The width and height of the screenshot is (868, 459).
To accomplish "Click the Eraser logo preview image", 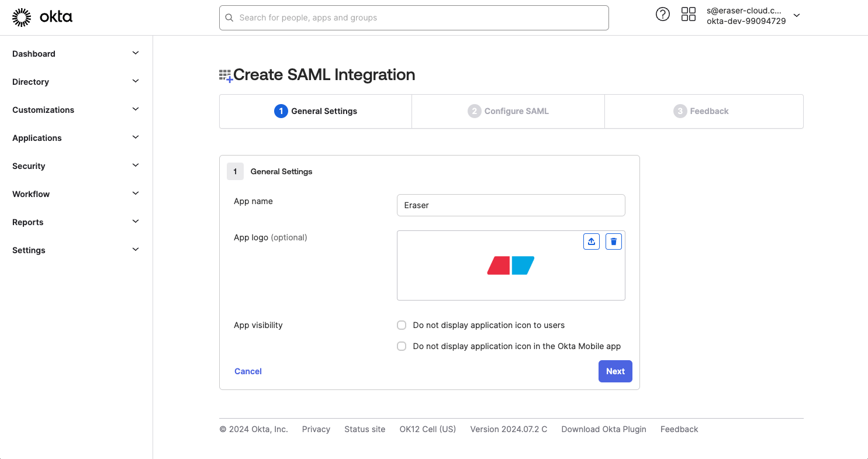I will [x=511, y=265].
